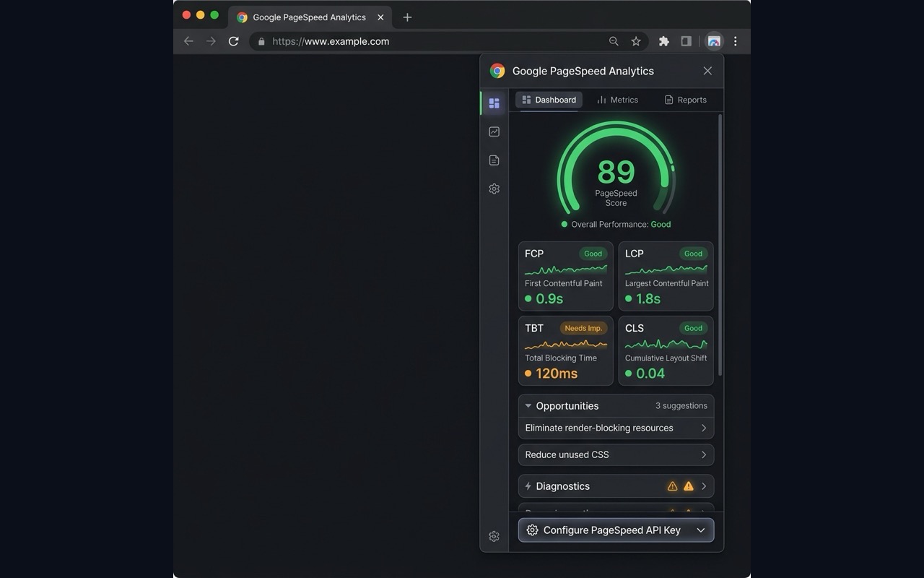Go back to previous page
Screen dimensions: 924x578
point(188,41)
